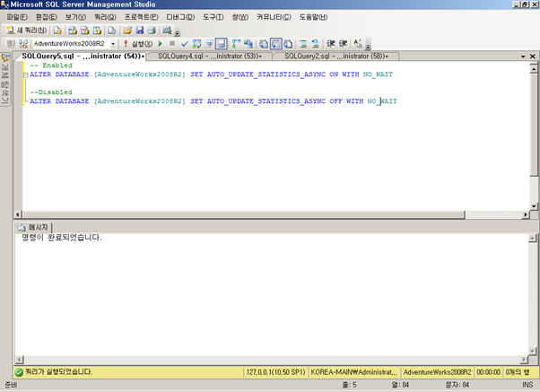Open a Database Engine Query
Screen dimensions: 540x392
[57, 30]
